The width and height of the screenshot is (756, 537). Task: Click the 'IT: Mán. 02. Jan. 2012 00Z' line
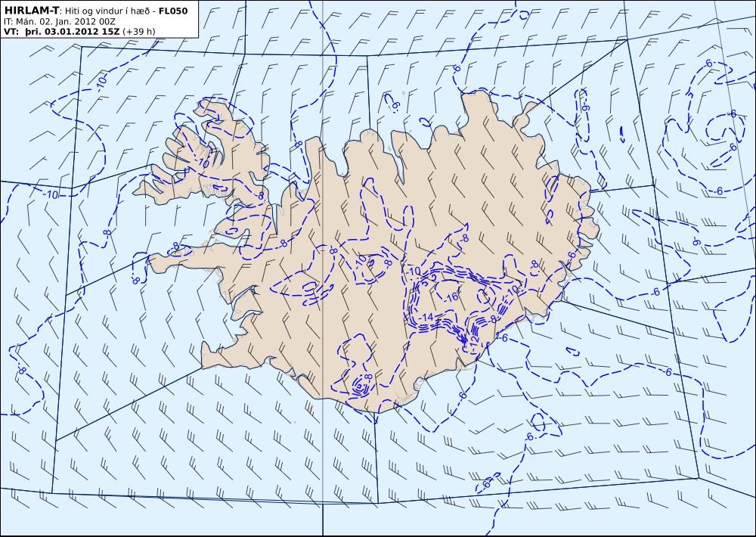[59, 21]
